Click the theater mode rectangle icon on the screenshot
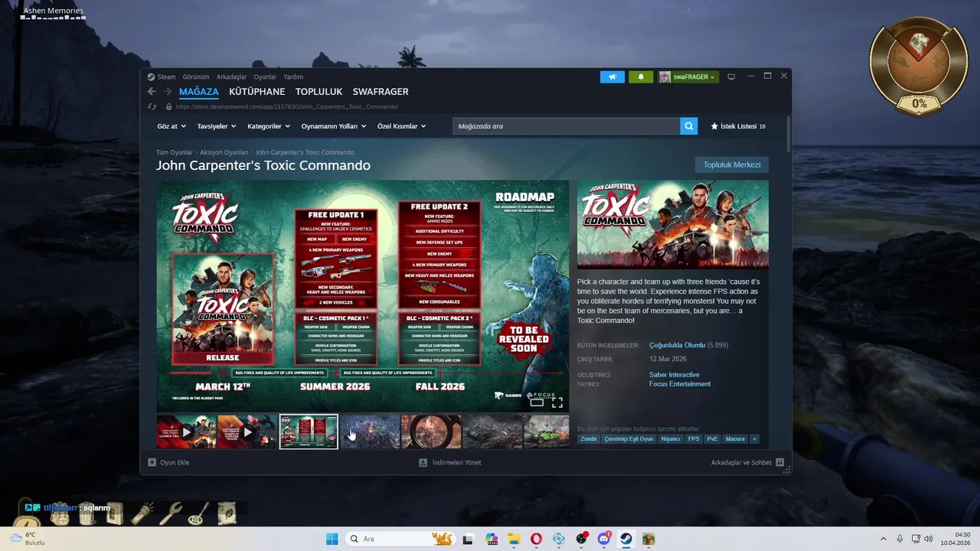Image resolution: width=980 pixels, height=551 pixels. click(537, 403)
